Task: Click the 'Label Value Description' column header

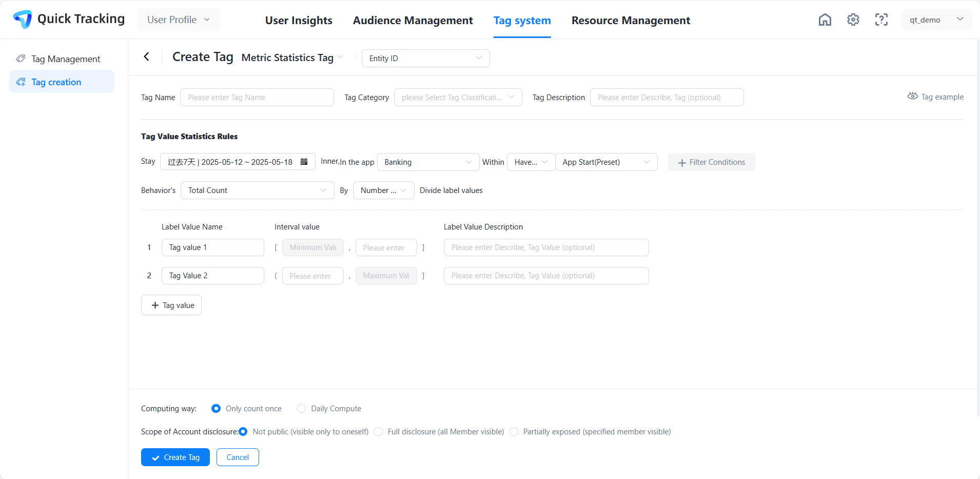Action: click(x=483, y=227)
